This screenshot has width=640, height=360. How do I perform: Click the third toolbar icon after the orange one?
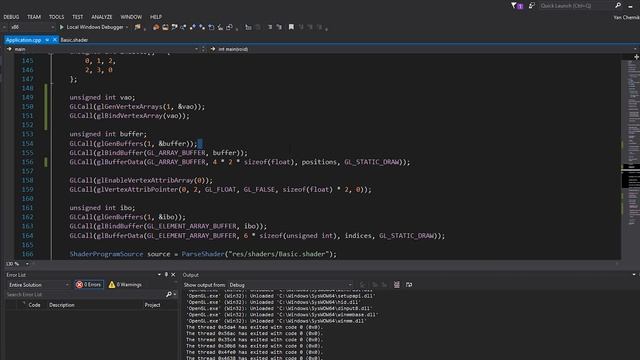click(x=174, y=27)
